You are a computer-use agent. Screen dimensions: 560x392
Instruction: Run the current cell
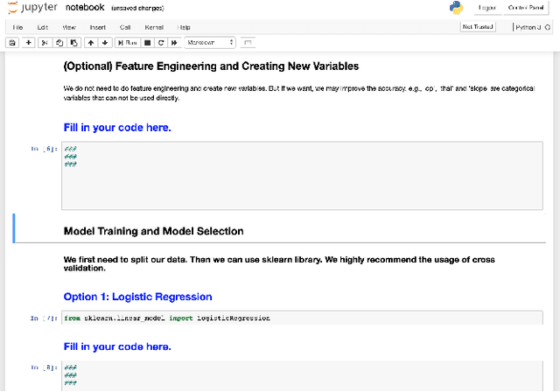tap(127, 42)
